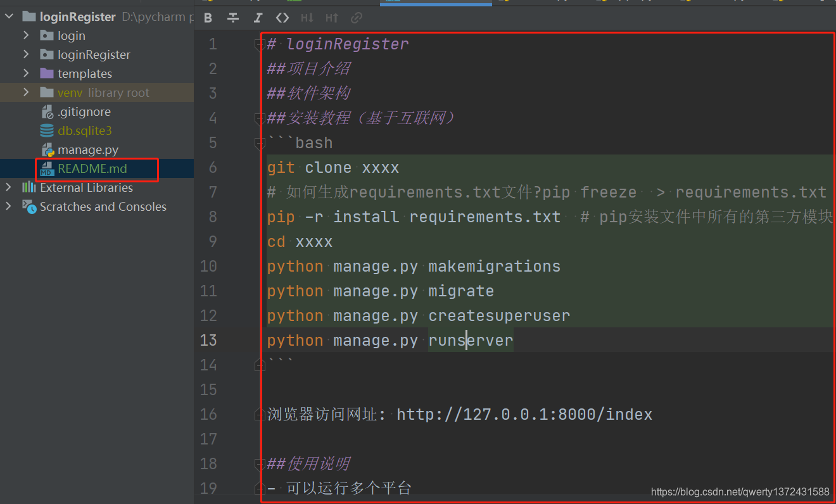Select the bold loginRegister project root label
The height and width of the screenshot is (504, 836).
coord(78,16)
